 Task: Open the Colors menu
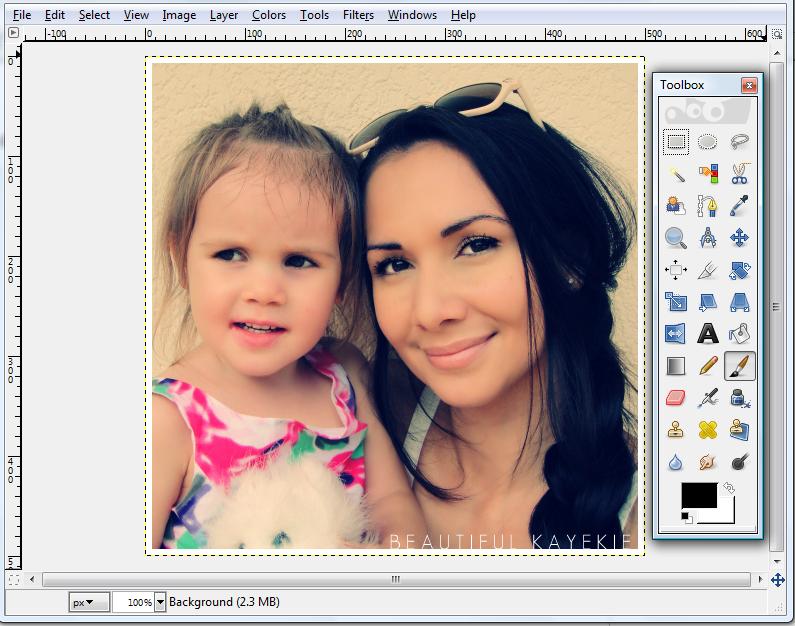[268, 15]
